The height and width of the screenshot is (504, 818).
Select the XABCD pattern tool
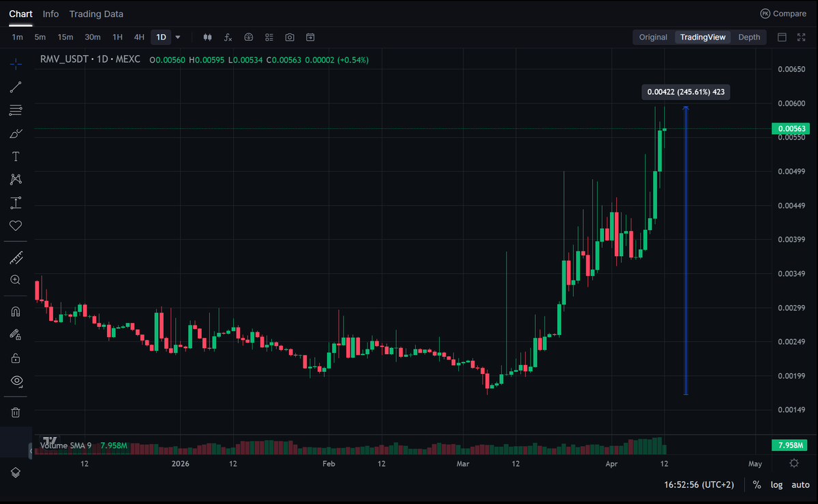pyautogui.click(x=15, y=178)
